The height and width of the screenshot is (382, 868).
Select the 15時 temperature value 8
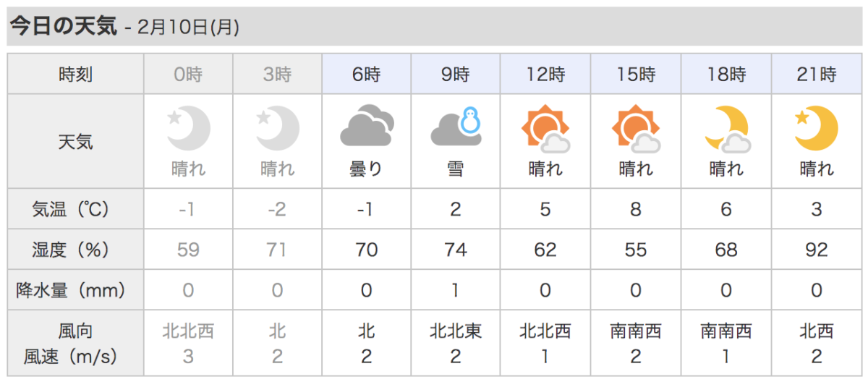[636, 209]
